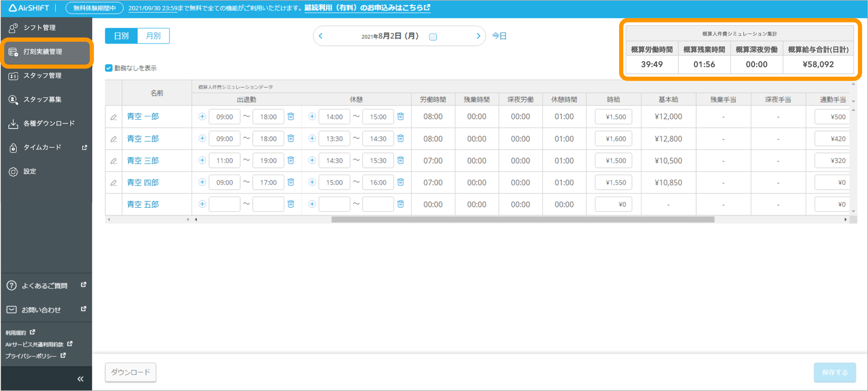
Task: Click edit pencil icon for 青空 四郎
Action: [x=114, y=183]
